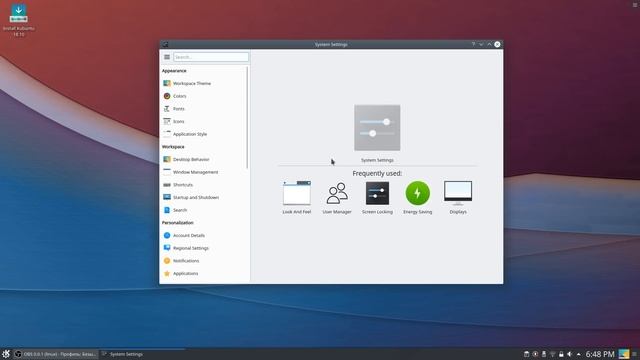Open the clipboard tray icon
The width and height of the screenshot is (640, 360).
[527, 354]
